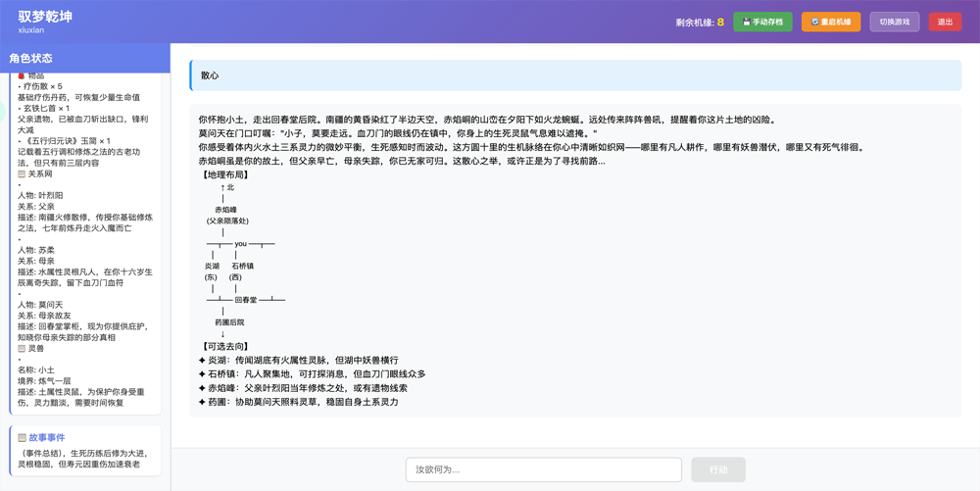Click the 剩余机缘 counter value
This screenshot has width=980, height=491.
(720, 22)
